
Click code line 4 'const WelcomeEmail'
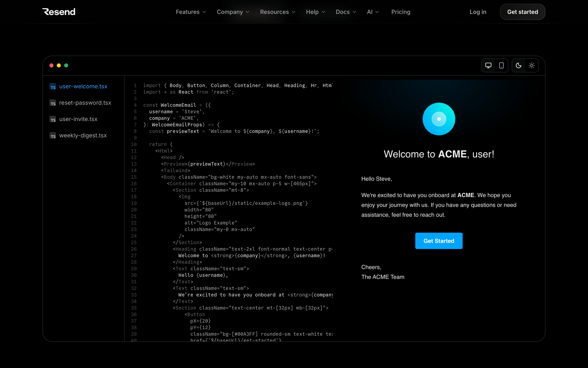pyautogui.click(x=177, y=105)
